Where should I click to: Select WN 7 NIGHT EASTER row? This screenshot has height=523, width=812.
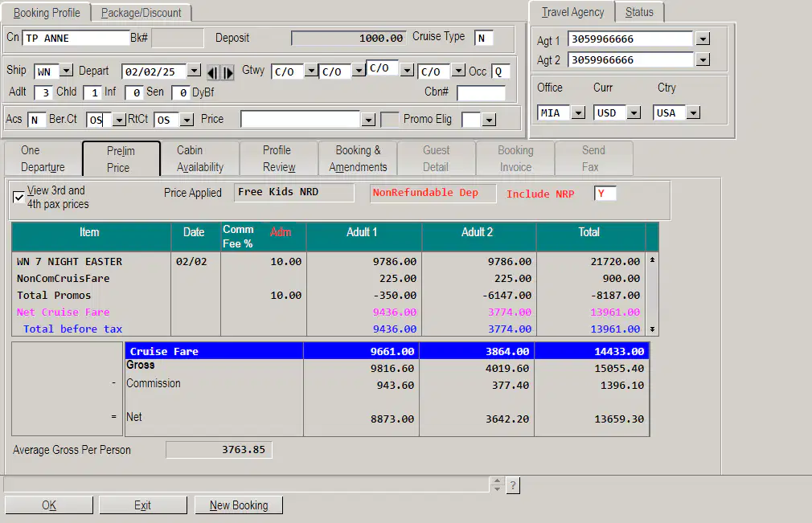[328, 261]
